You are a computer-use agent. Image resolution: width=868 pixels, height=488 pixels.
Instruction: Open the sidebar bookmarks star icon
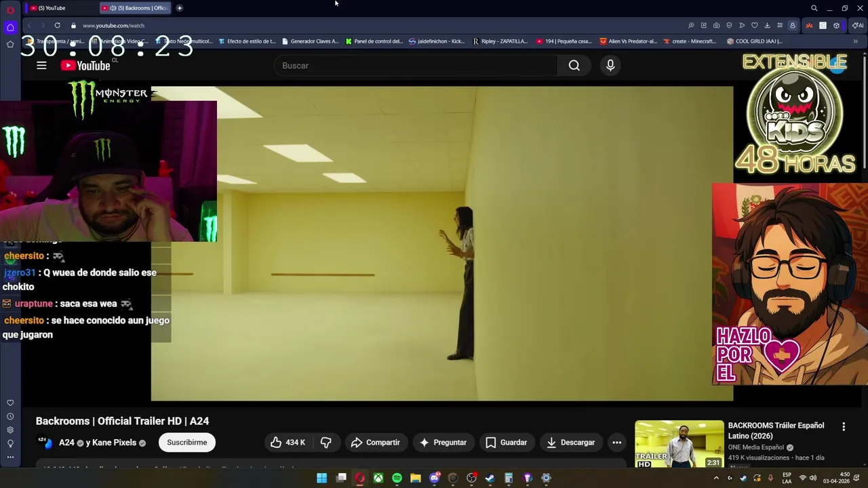coord(10,44)
